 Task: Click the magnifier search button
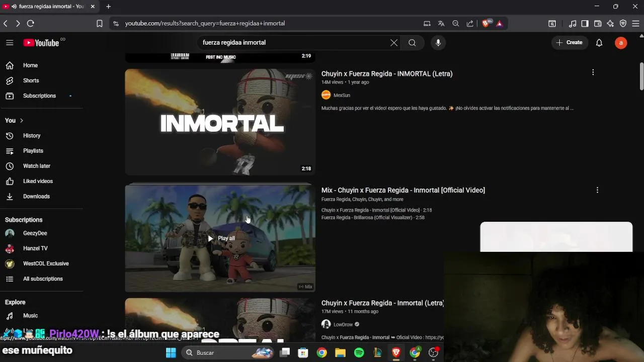(412, 43)
